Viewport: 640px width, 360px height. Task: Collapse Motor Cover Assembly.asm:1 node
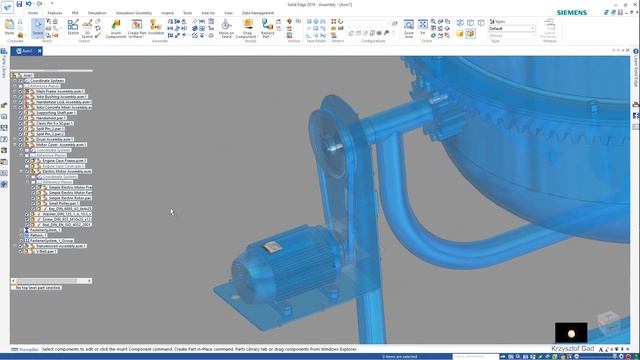click(16, 144)
